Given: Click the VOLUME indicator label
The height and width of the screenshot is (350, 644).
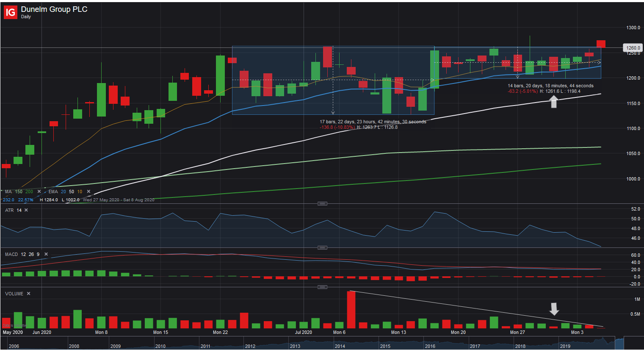Looking at the screenshot, I should point(14,294).
